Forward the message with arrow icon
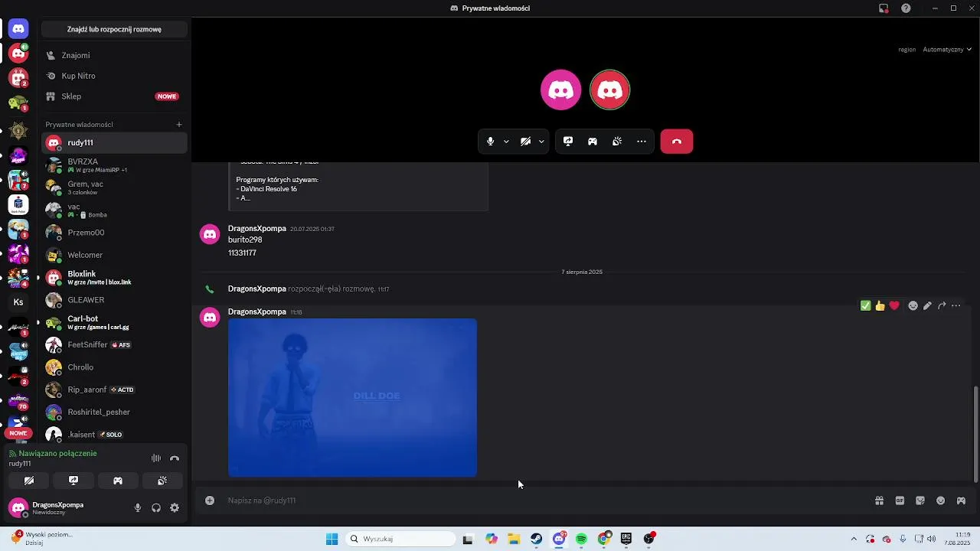980x551 pixels. [942, 306]
